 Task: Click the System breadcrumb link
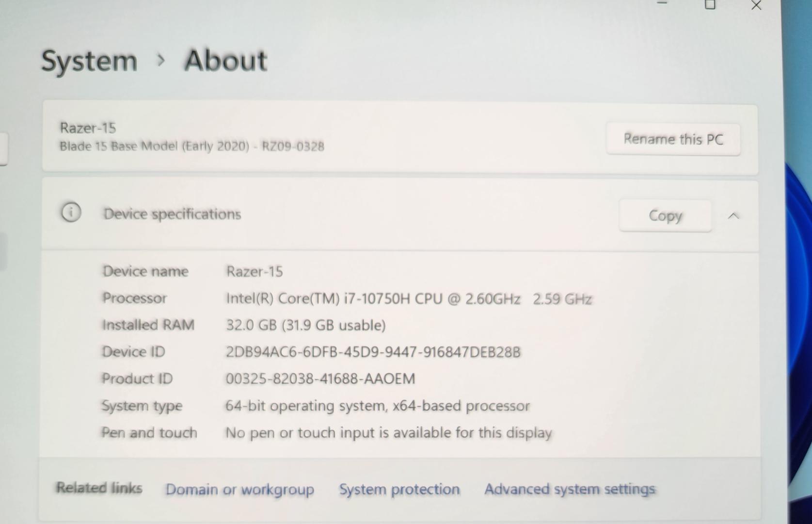[89, 61]
